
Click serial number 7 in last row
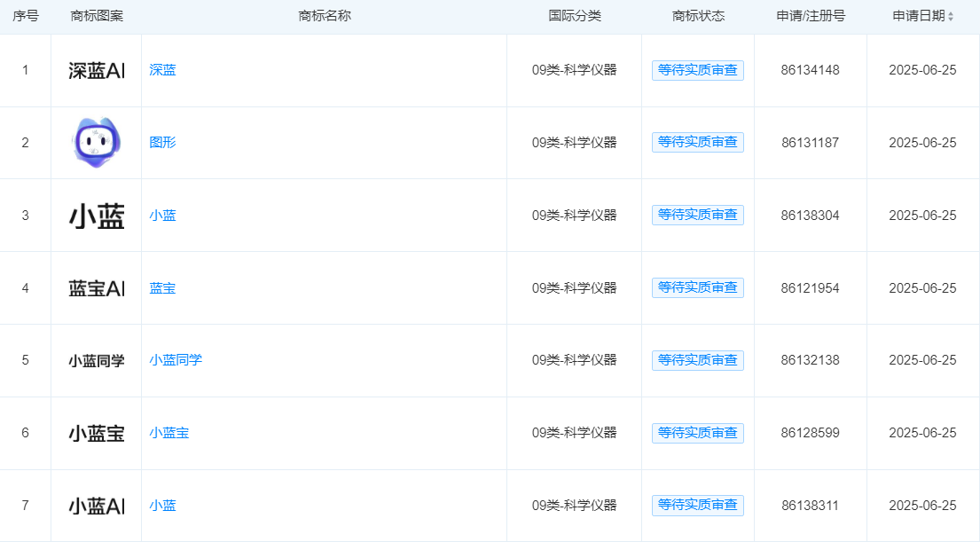25,505
